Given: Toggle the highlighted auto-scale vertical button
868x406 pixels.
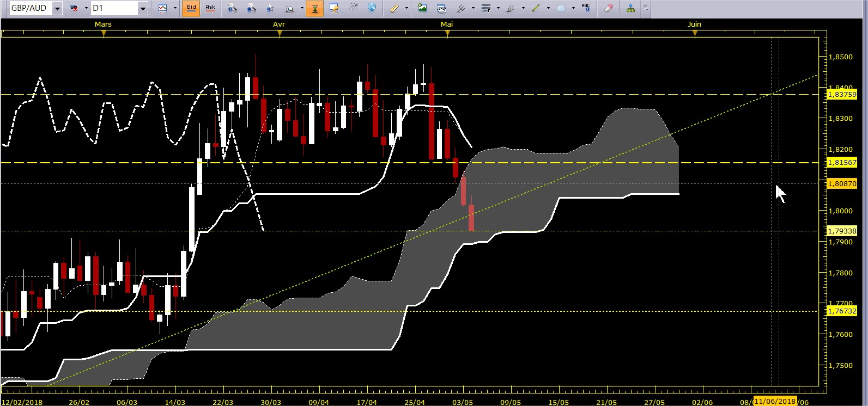Looking at the screenshot, I should click(314, 8).
